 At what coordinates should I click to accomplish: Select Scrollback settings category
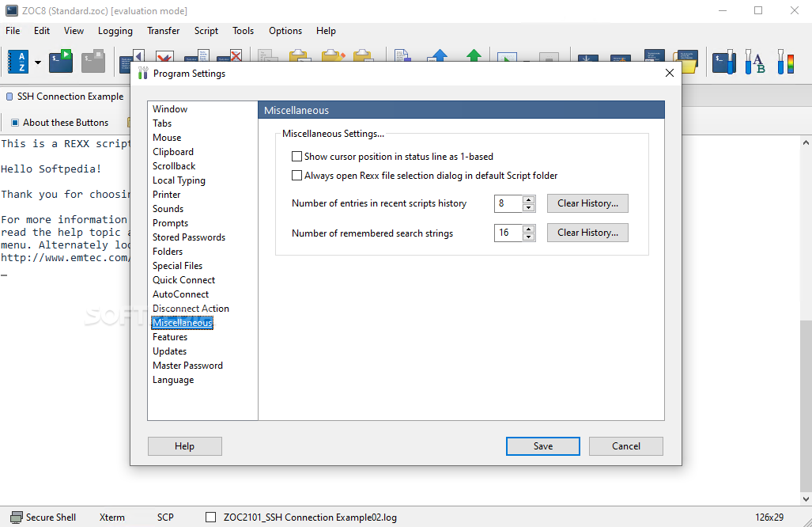174,166
